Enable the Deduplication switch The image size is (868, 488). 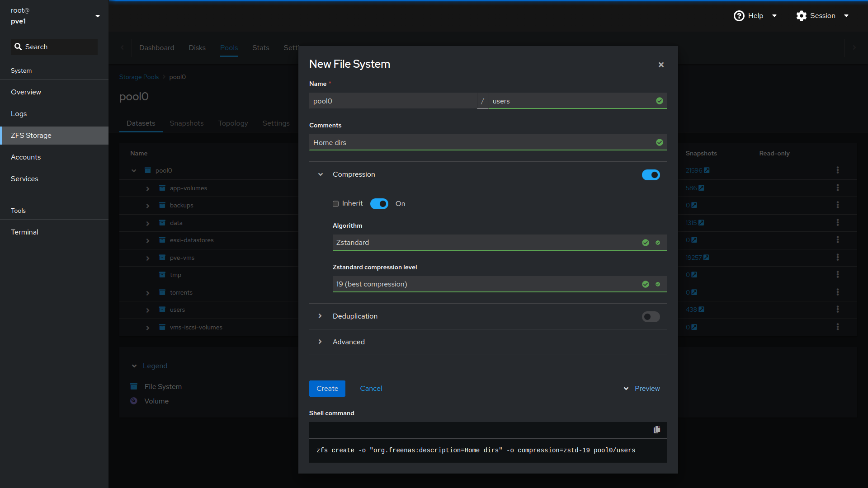click(651, 317)
